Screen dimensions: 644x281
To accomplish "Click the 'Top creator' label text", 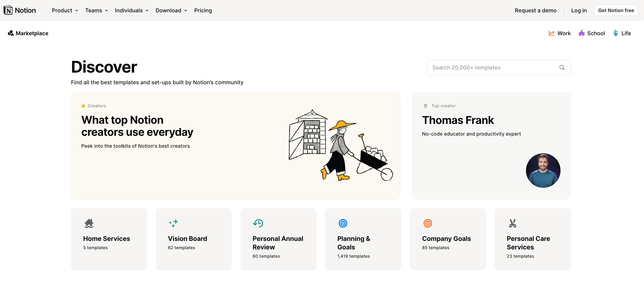I will click(443, 106).
